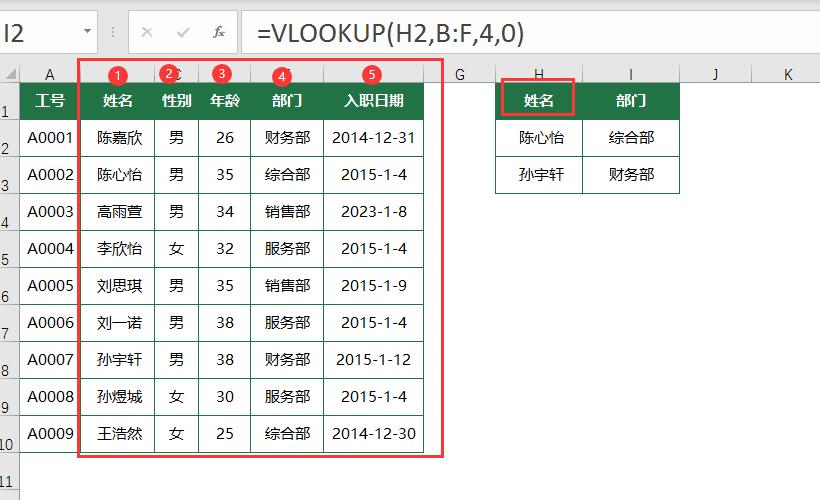Click the 工号 header cell
Image resolution: width=820 pixels, height=500 pixels.
(50, 101)
